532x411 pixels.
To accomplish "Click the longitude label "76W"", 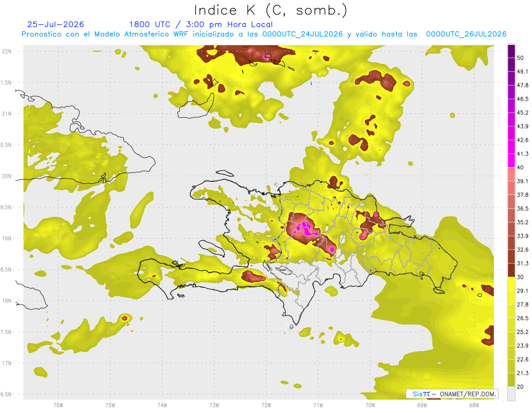I will [58, 406].
